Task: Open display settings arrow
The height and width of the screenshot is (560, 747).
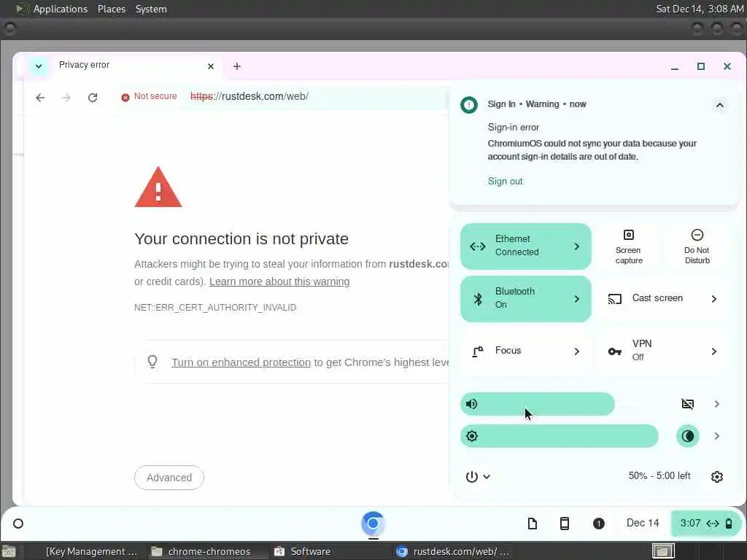Action: point(716,436)
